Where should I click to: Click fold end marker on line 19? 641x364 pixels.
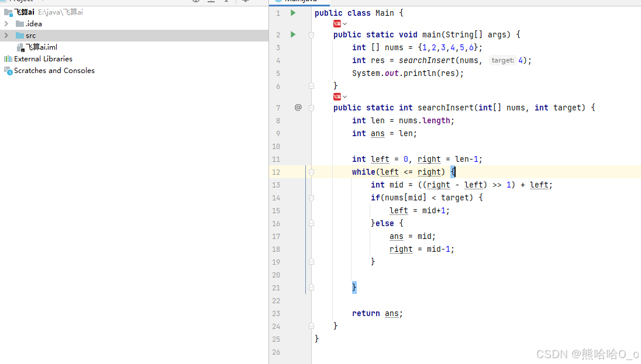click(311, 262)
